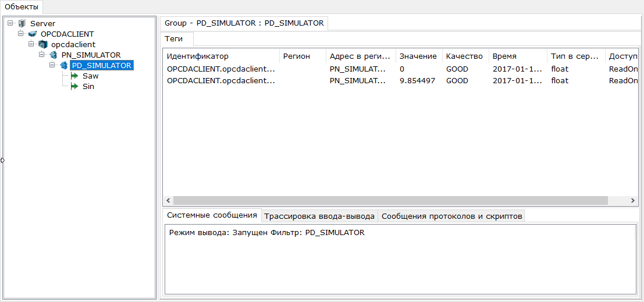Click the green arrow icon beside Saw
Screen dimensions: 644x302
pos(74,76)
